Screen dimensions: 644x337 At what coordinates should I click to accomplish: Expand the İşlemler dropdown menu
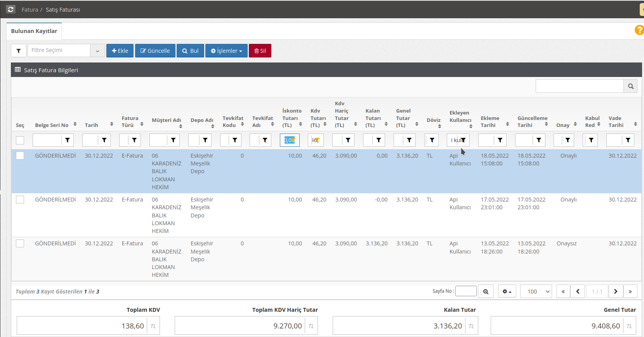tap(226, 51)
